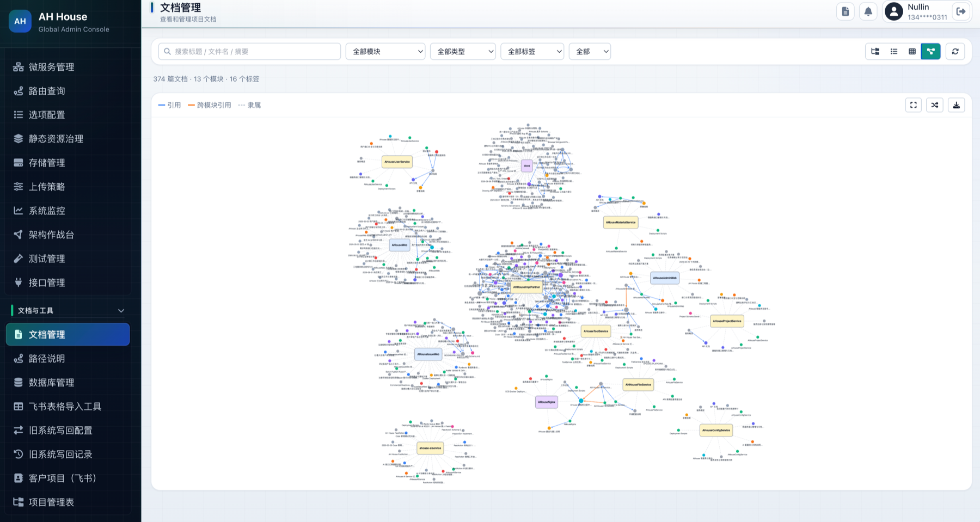Click the chart icon beside 系统监控
The height and width of the screenshot is (522, 980).
18,210
